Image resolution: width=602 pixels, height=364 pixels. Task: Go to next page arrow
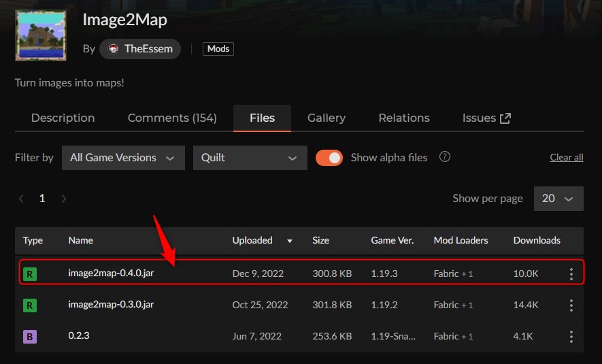coord(64,199)
